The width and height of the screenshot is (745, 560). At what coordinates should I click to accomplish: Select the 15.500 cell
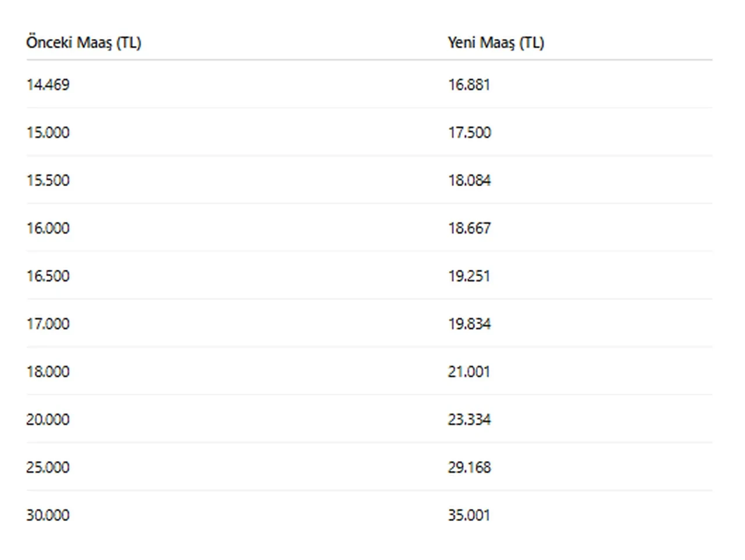[x=48, y=180]
